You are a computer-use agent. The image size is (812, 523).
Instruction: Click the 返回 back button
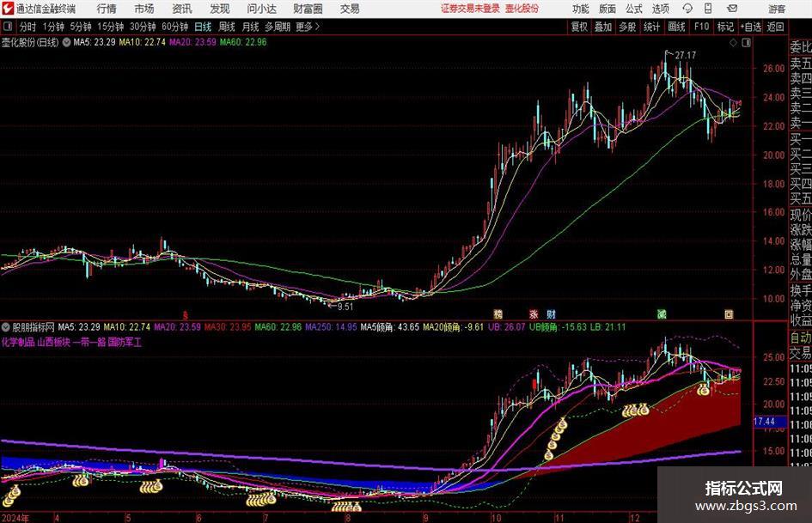775,27
